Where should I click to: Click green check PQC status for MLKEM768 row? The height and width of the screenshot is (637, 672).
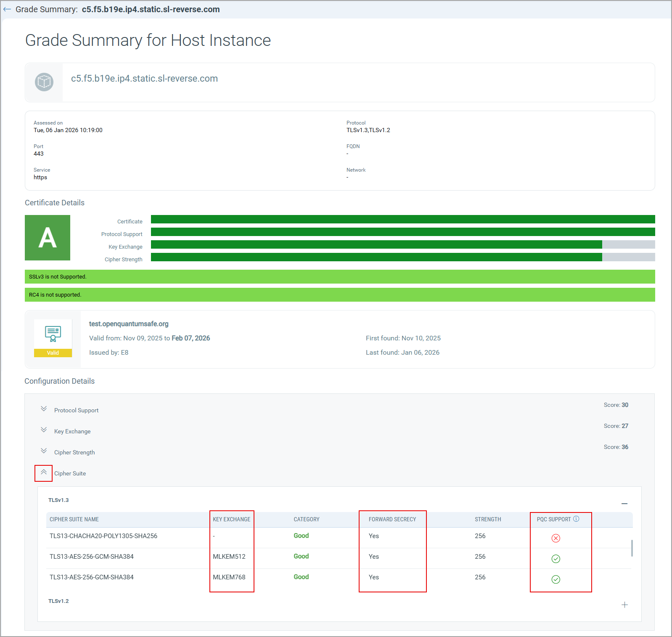click(556, 579)
